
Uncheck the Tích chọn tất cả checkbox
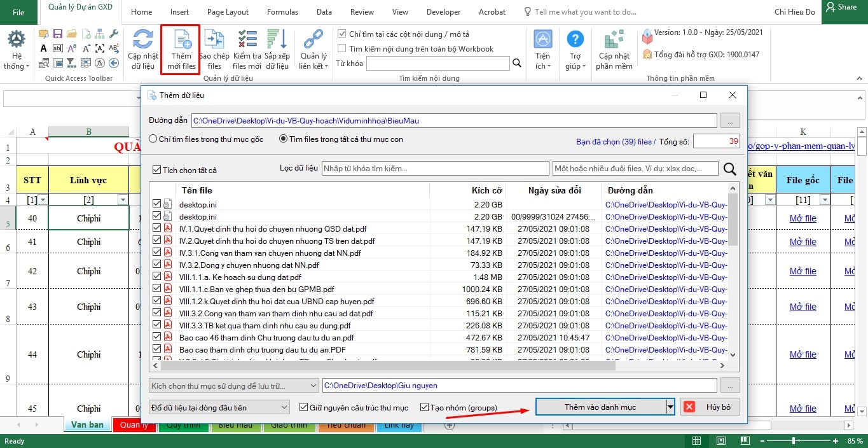(x=157, y=171)
